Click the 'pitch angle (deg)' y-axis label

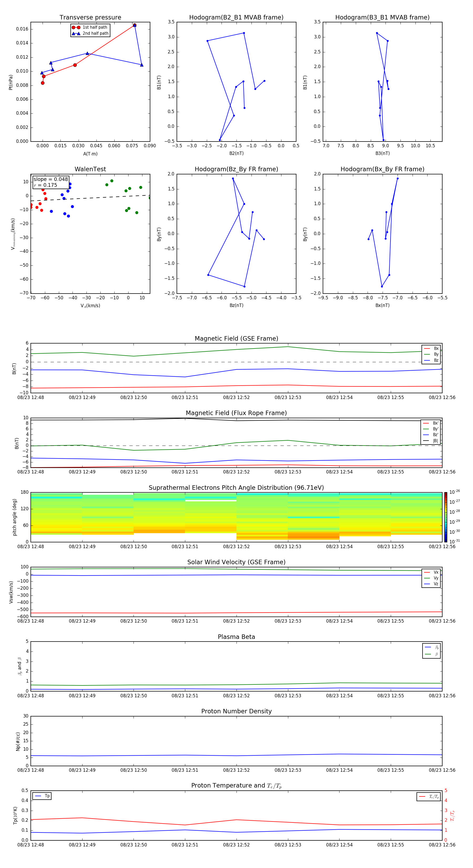pyautogui.click(x=14, y=517)
